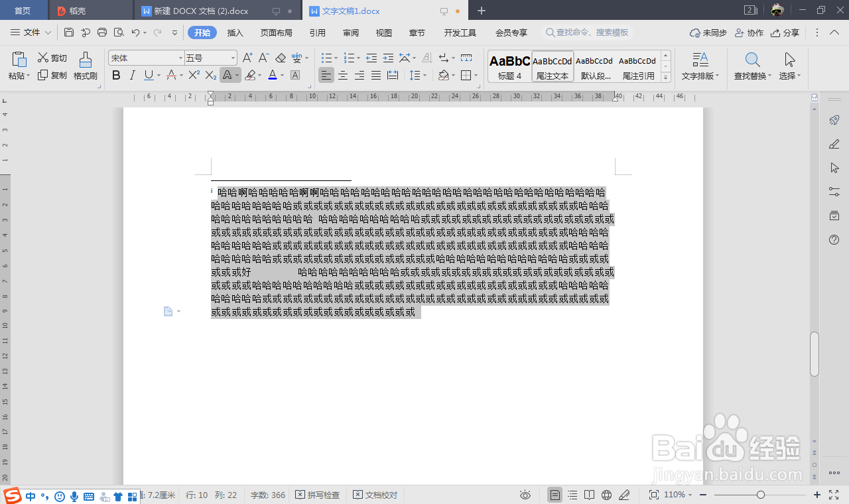Image resolution: width=849 pixels, height=504 pixels.
Task: Expand the numbered list dropdown
Action: pos(358,58)
